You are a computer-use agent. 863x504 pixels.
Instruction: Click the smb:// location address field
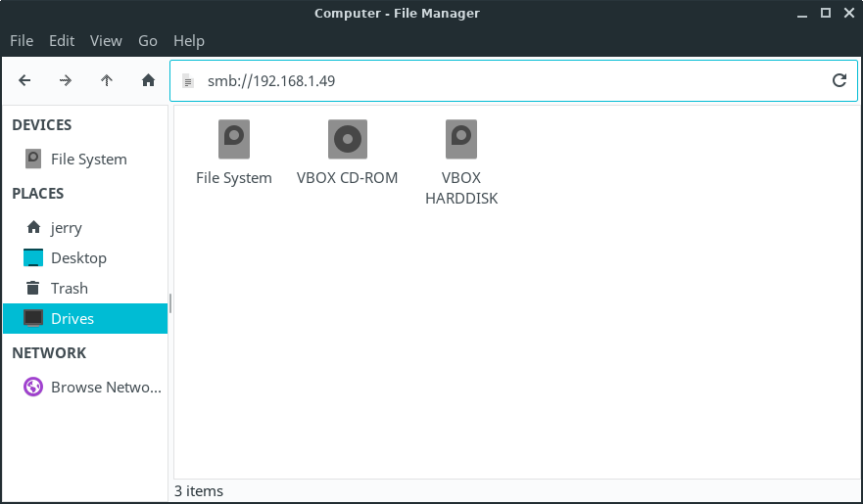[509, 80]
